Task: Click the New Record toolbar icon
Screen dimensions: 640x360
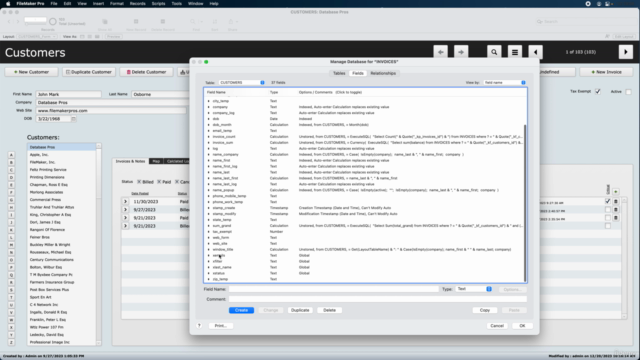Action: pos(136,22)
